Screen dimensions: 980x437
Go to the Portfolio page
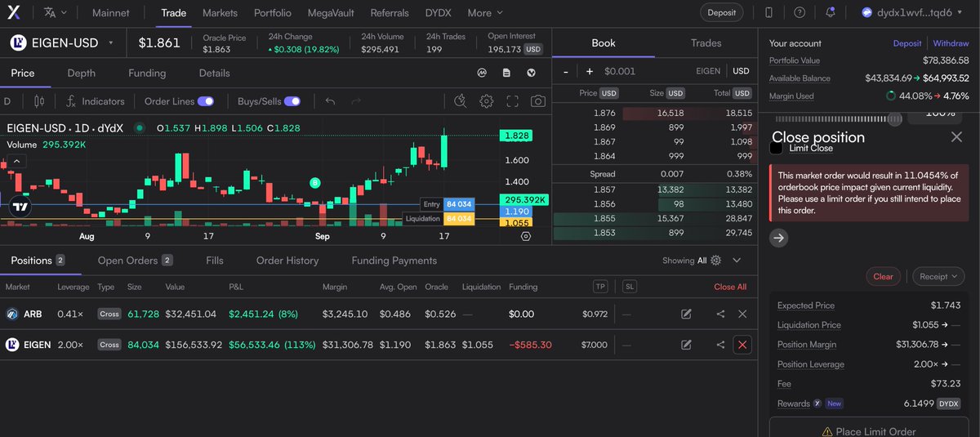(x=273, y=13)
